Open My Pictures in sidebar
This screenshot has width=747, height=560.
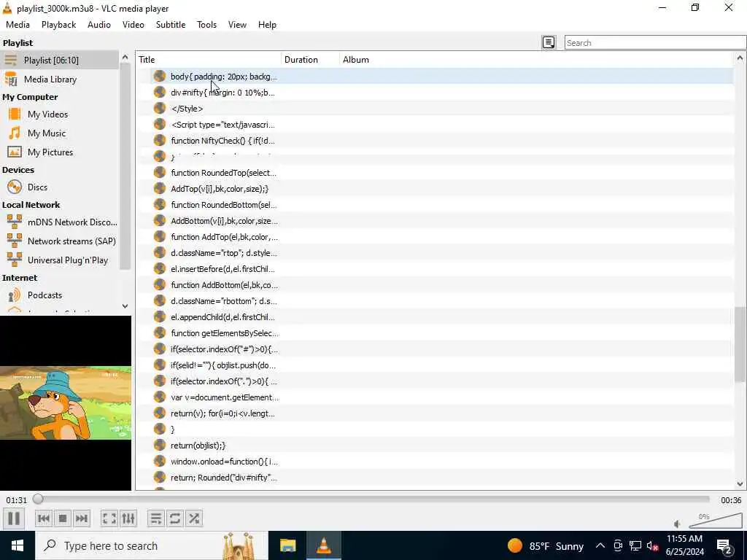[59, 152]
